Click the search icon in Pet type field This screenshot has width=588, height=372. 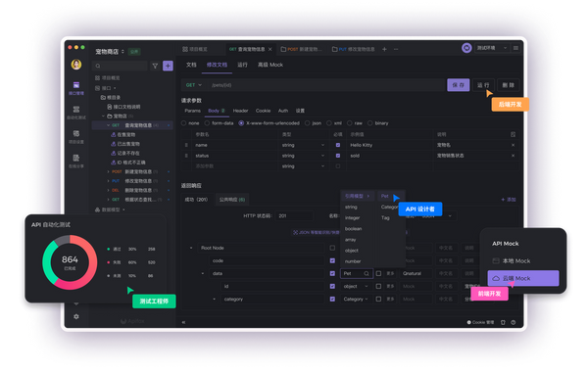367,273
